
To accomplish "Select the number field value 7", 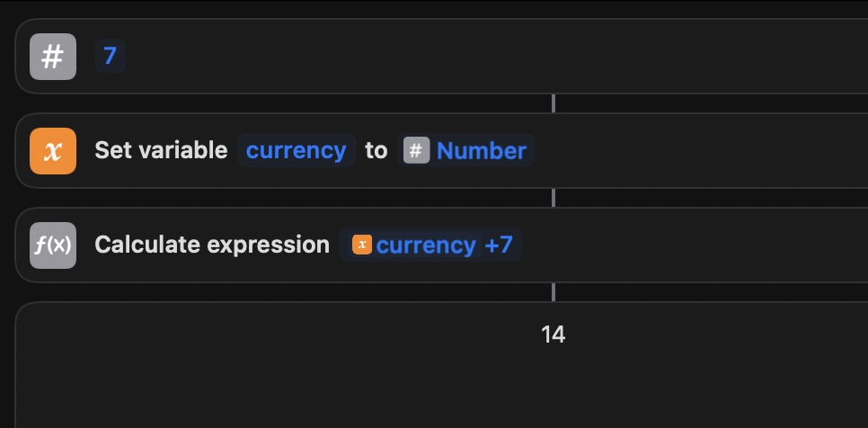I will (110, 57).
